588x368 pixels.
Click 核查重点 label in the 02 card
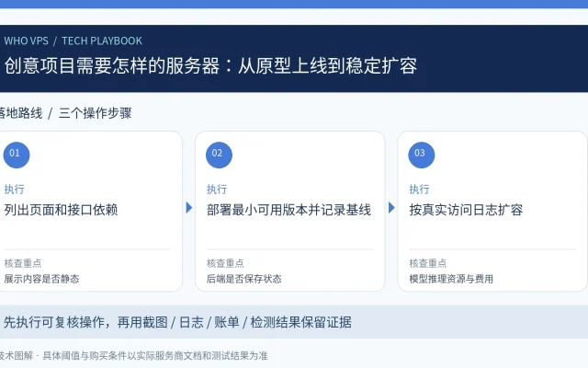pyautogui.click(x=225, y=263)
